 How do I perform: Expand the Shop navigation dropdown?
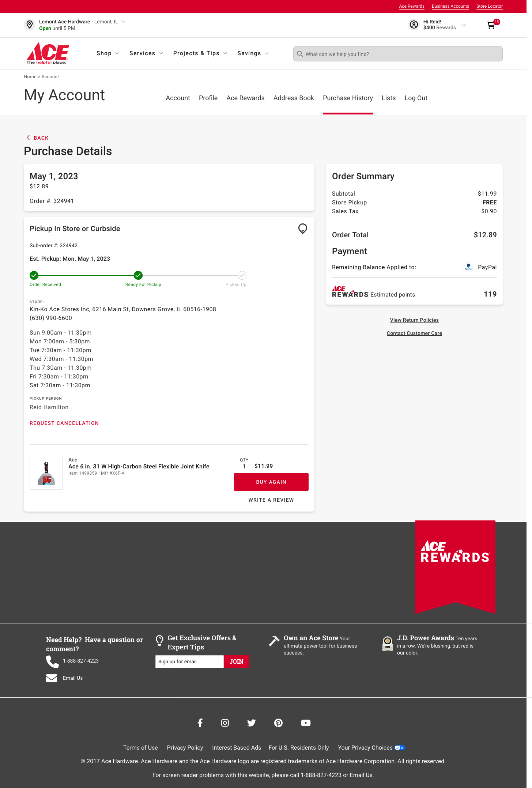pyautogui.click(x=107, y=53)
